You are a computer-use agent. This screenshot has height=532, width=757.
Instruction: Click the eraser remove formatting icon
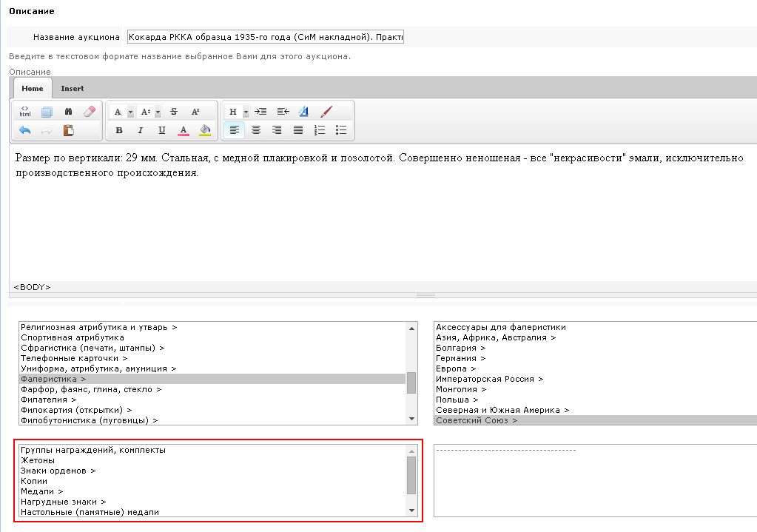point(90,112)
